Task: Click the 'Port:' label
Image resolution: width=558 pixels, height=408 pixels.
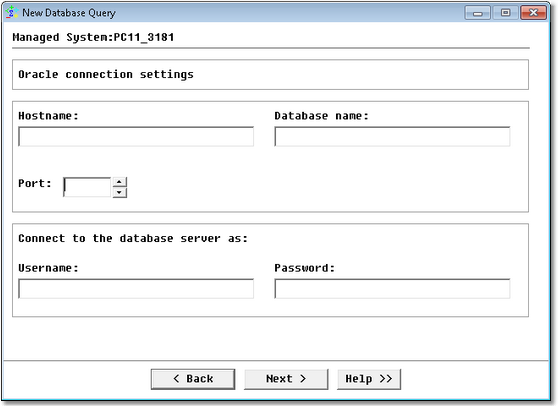Action: (x=35, y=183)
